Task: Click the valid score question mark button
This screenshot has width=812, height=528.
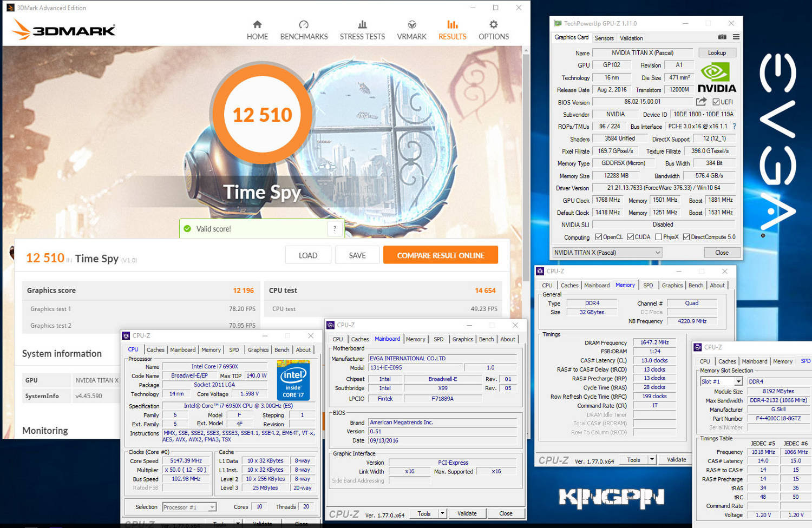Action: pyautogui.click(x=335, y=229)
